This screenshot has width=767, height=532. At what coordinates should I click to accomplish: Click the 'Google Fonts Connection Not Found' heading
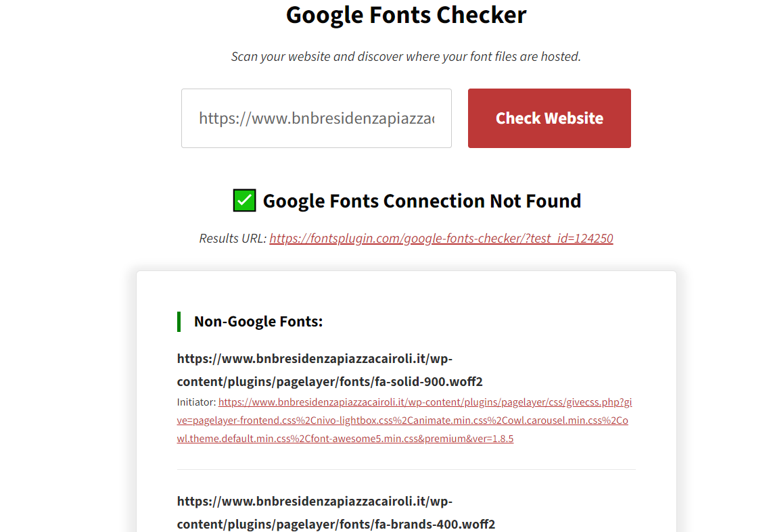pyautogui.click(x=422, y=201)
